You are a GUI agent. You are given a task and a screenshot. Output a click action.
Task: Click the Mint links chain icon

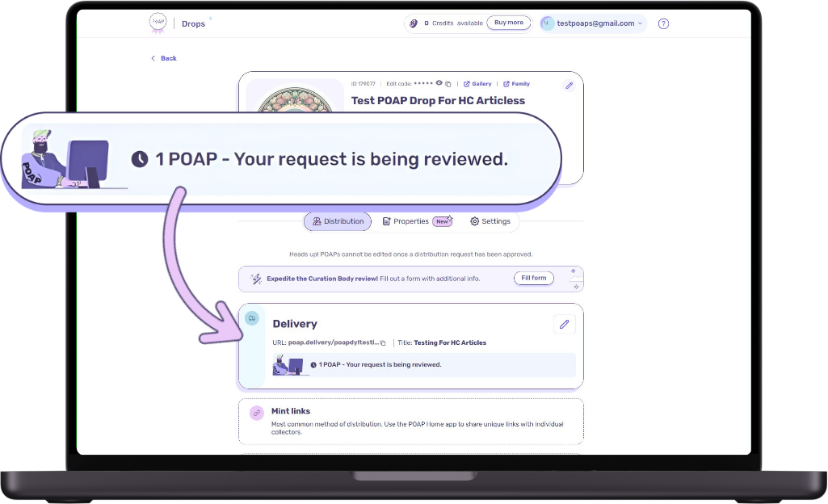[257, 413]
